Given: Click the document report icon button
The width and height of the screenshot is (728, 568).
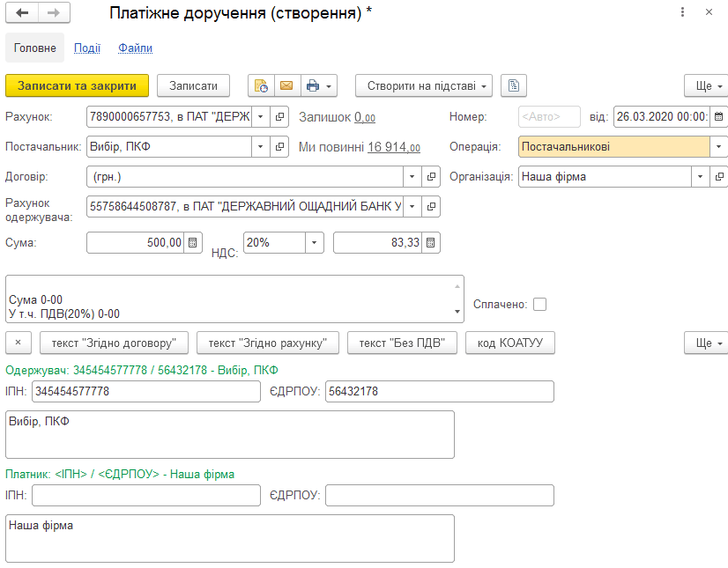Looking at the screenshot, I should [x=514, y=85].
